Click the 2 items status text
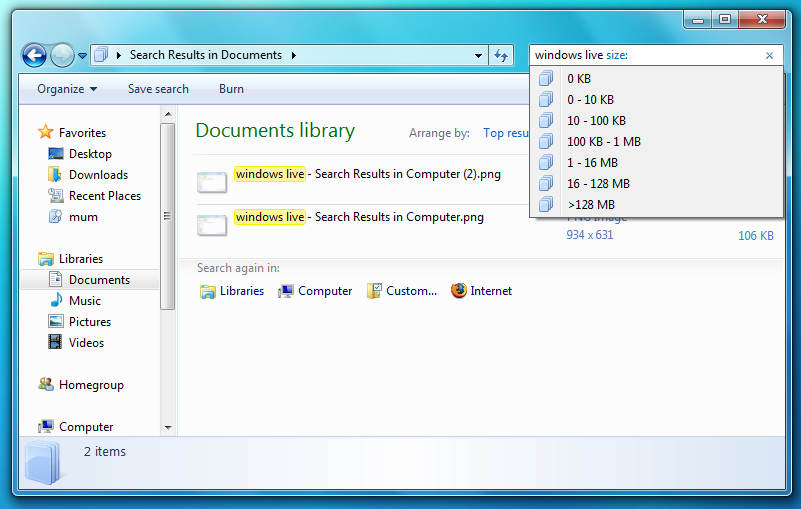 point(105,451)
